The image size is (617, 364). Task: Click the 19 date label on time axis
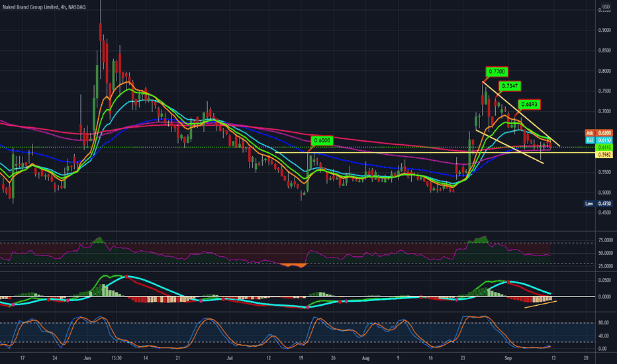click(x=301, y=358)
